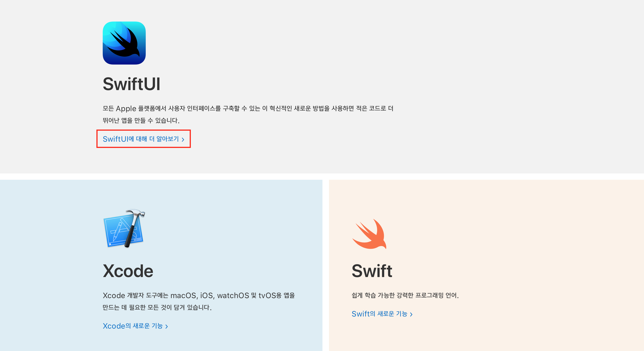Click the word Apple in SwiftUI description
644x351 pixels.
(126, 109)
